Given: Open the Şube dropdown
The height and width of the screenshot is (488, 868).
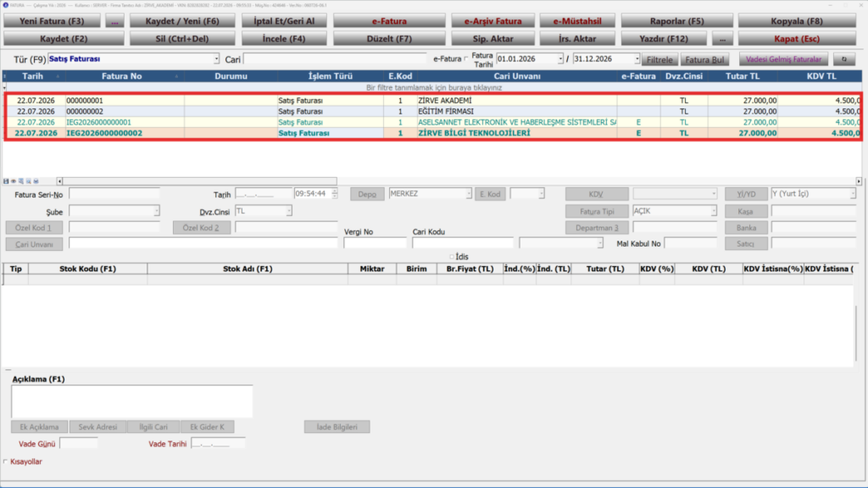Looking at the screenshot, I should point(156,211).
